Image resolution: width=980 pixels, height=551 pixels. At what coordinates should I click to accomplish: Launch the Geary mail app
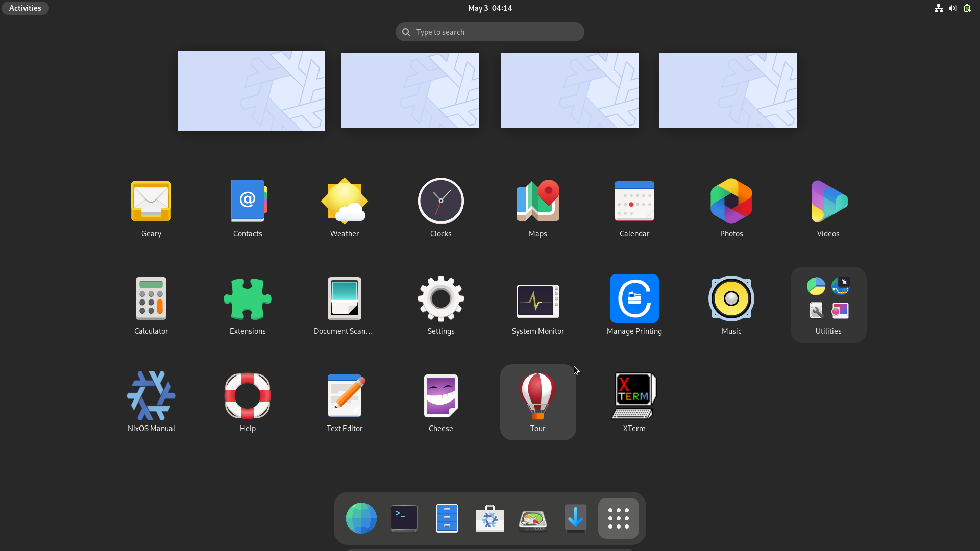(x=151, y=202)
